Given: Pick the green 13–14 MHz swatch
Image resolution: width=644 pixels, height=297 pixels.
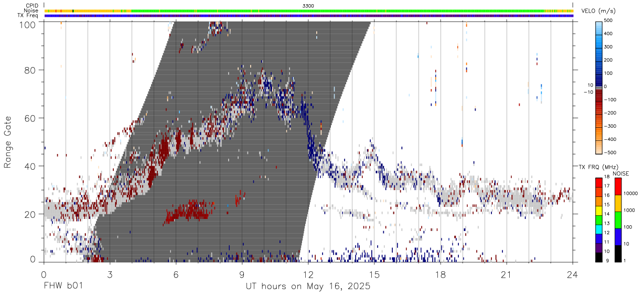Looking at the screenshot, I should [599, 219].
